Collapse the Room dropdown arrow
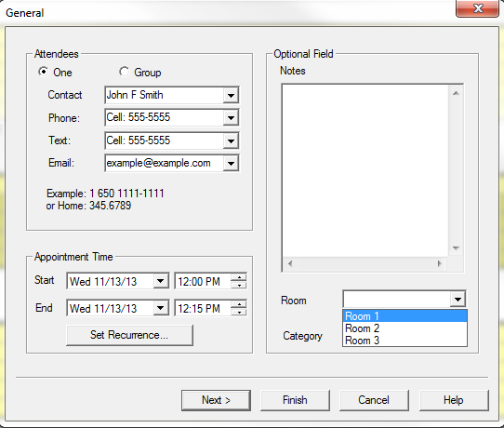This screenshot has width=504, height=428. point(458,300)
